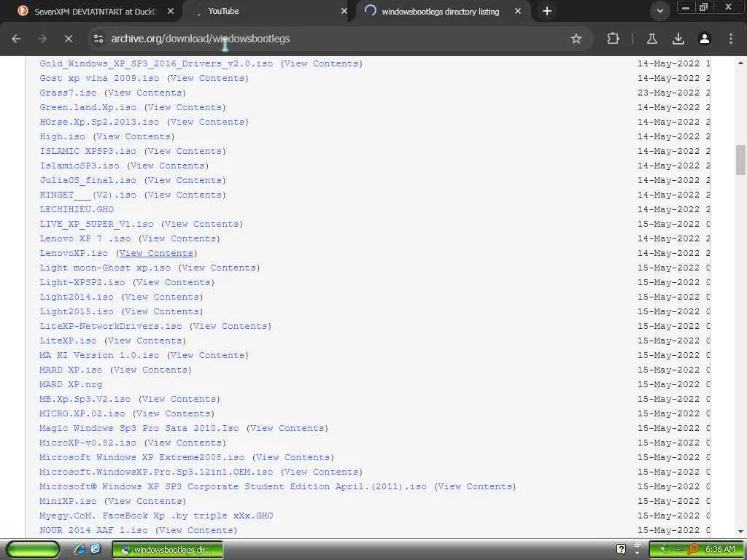Open the Chrome three-dot menu
This screenshot has height=560, width=747.
(731, 39)
